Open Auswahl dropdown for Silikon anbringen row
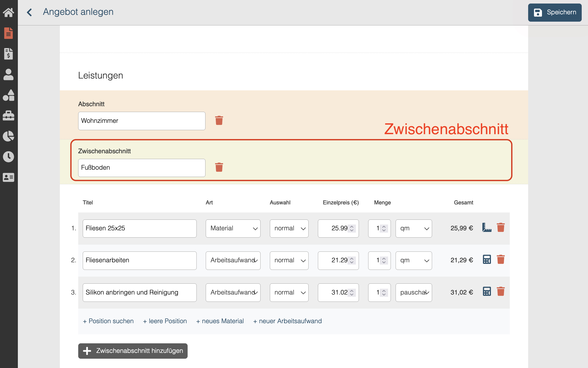The height and width of the screenshot is (368, 588). (289, 292)
